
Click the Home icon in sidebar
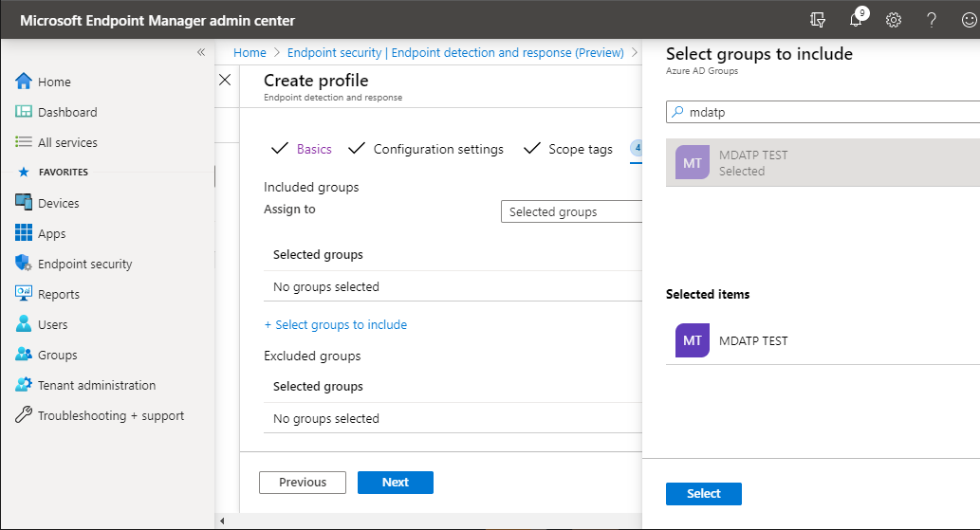click(24, 82)
